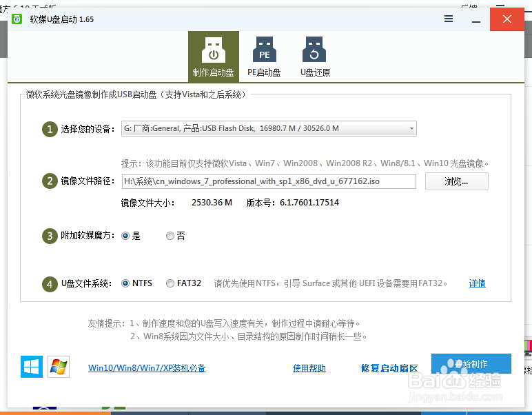Open the 详情 details link
This screenshot has height=415, width=532.
(478, 283)
